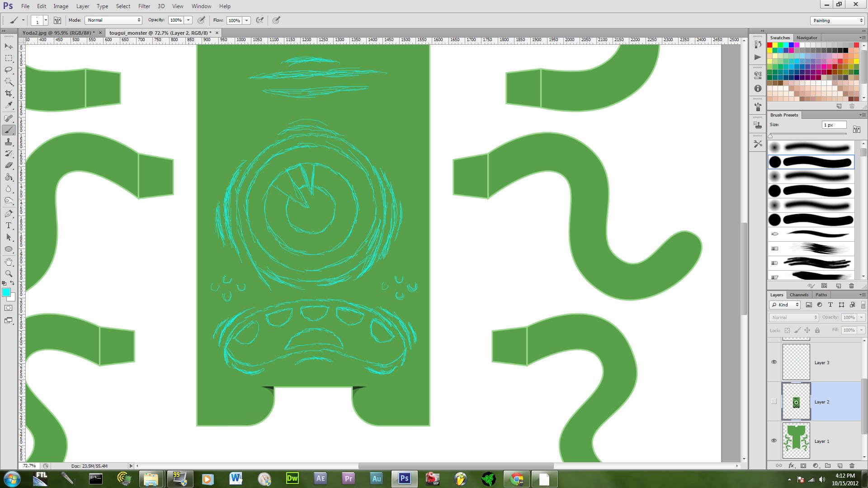Viewport: 868px width, 488px height.
Task: Click the delete layer trash icon
Action: click(852, 465)
